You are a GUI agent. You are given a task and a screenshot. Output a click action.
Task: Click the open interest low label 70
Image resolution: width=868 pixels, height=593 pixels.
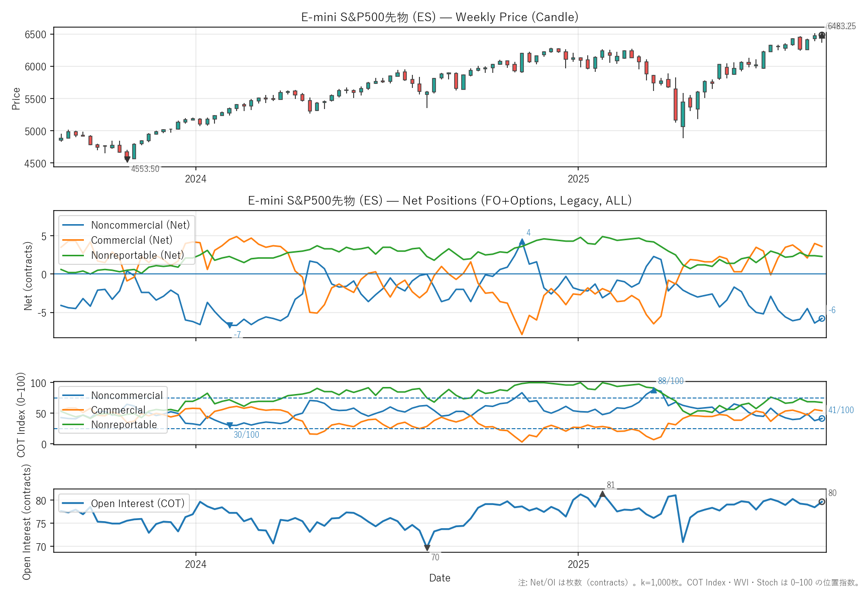pos(435,557)
